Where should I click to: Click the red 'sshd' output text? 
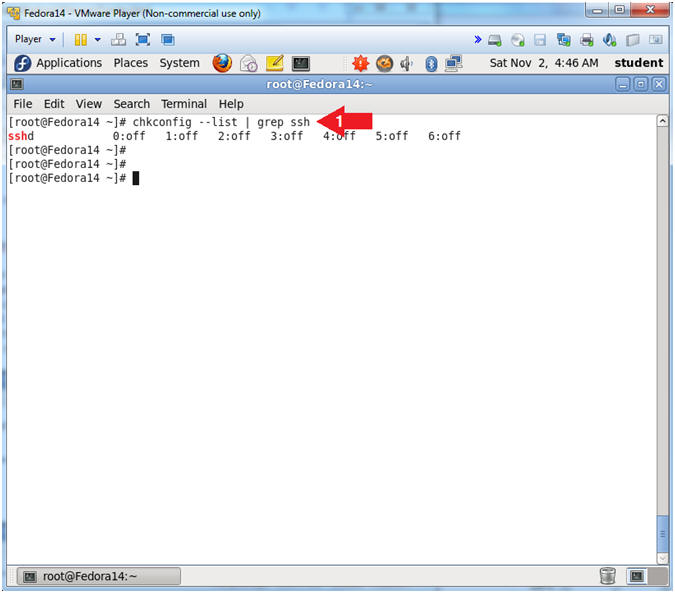tap(21, 136)
